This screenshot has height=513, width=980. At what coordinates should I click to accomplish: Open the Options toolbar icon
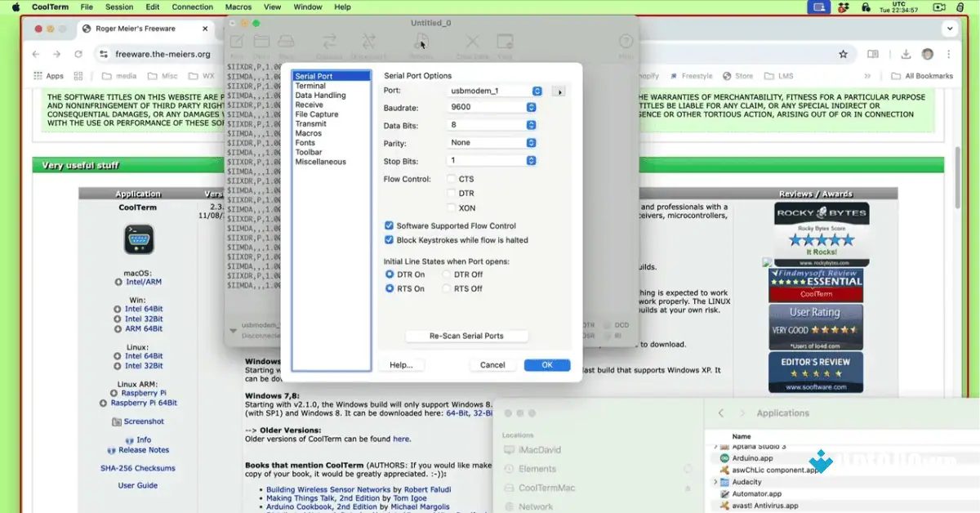(422, 41)
